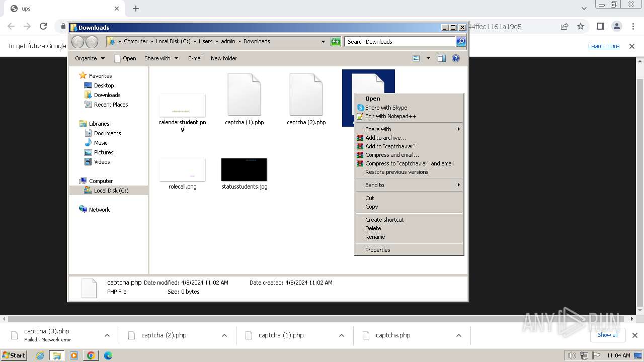Expand captcha (3).php download options

coord(107,335)
